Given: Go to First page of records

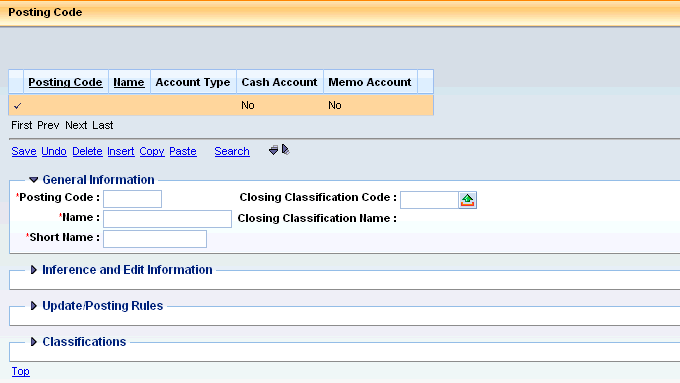Looking at the screenshot, I should [x=22, y=125].
